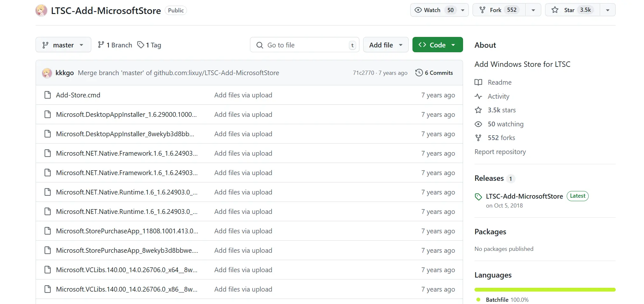Open the LTSC-Add-MicrosoftStore latest release
This screenshot has height=304, width=644.
(x=524, y=196)
